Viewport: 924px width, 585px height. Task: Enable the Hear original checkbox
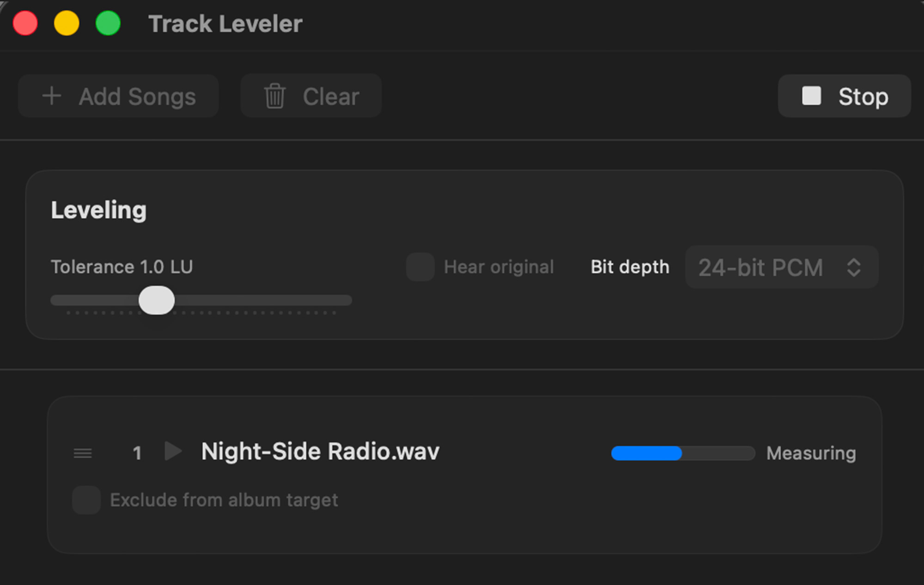coord(420,267)
